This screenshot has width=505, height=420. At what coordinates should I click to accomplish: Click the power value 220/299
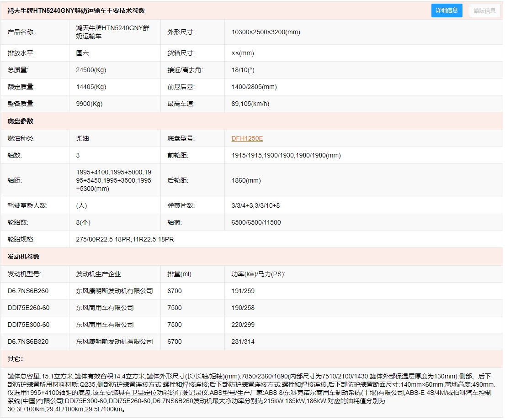(243, 325)
